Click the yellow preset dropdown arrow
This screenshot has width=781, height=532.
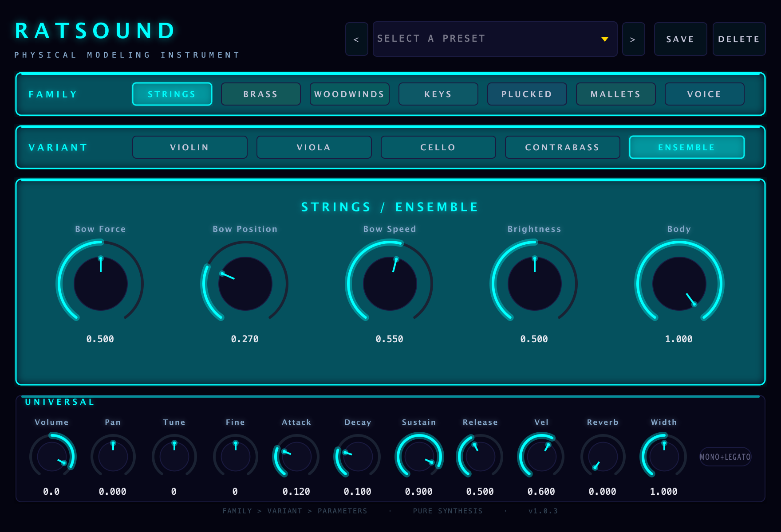click(604, 39)
